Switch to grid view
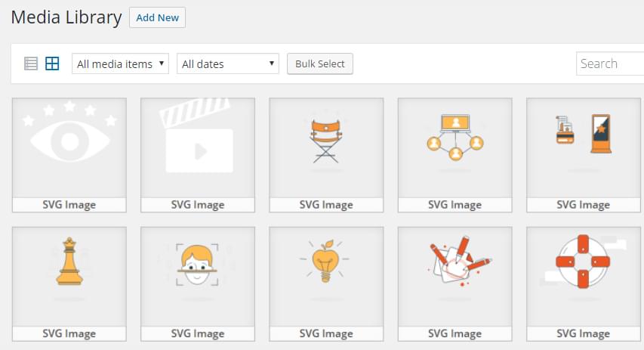The height and width of the screenshot is (350, 644). 52,63
